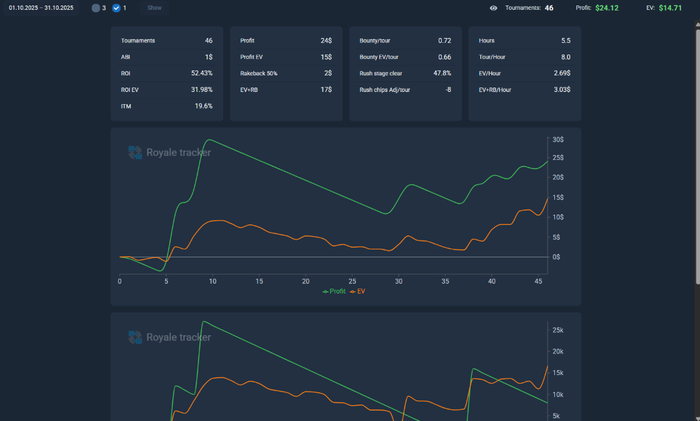Click the Royale tracker logo in chips chart
Screen dimensions: 700x421
(x=170, y=337)
